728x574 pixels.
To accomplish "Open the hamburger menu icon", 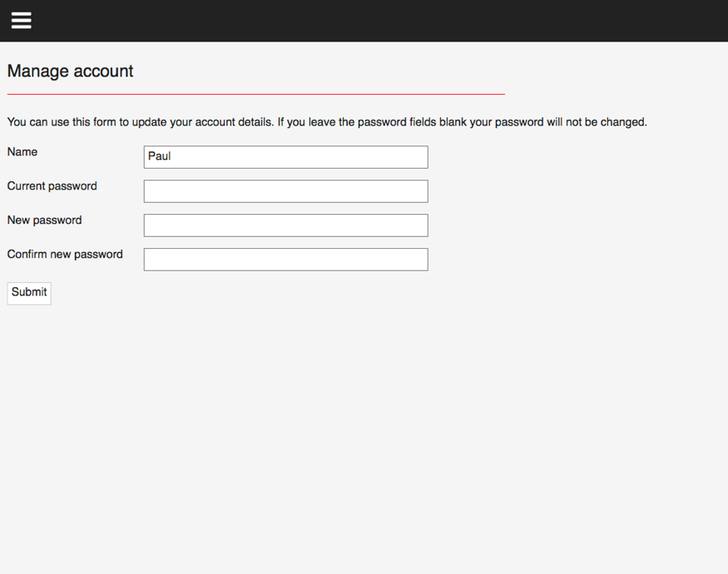I will (22, 21).
